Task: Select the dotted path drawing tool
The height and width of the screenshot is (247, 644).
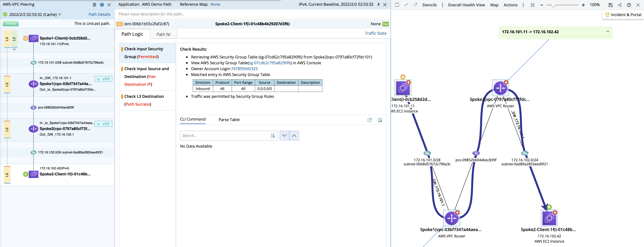Action: (415, 5)
